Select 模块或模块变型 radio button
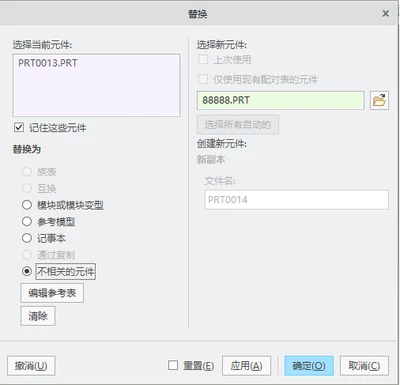 click(x=27, y=205)
